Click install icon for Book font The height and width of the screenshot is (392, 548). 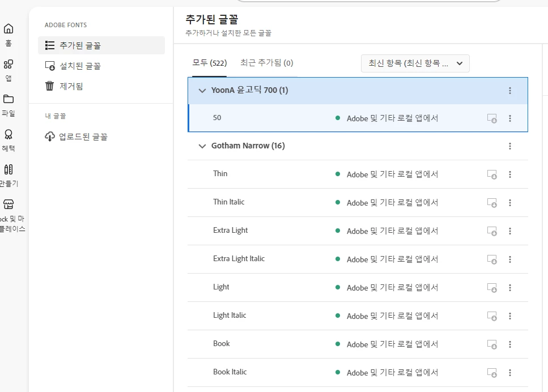click(x=492, y=344)
